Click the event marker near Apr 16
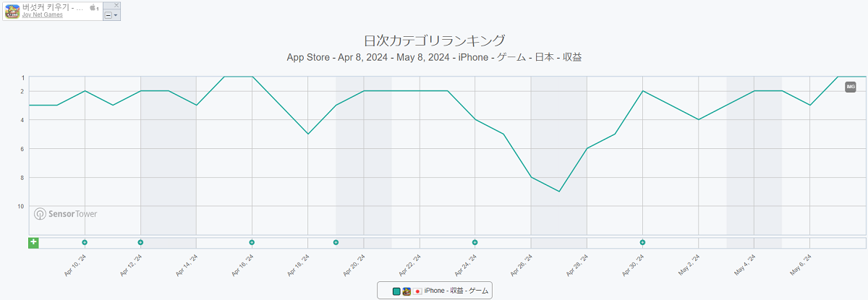 pos(252,242)
